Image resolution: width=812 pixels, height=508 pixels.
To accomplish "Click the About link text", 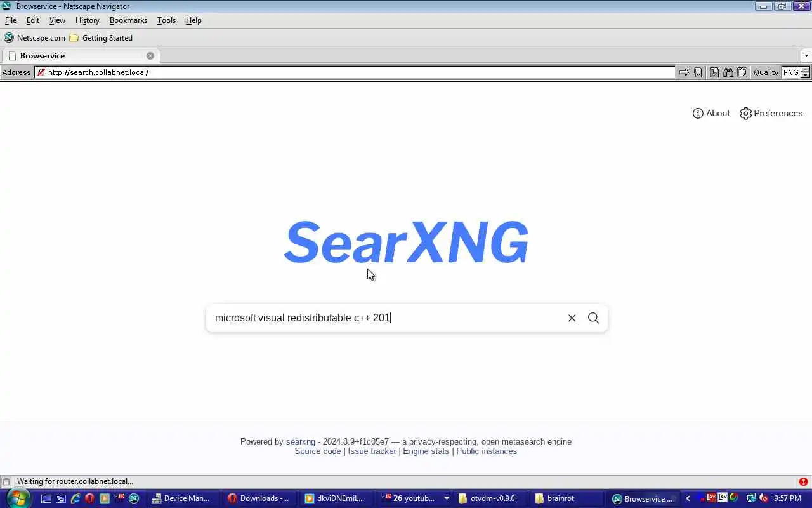I will coord(718,113).
